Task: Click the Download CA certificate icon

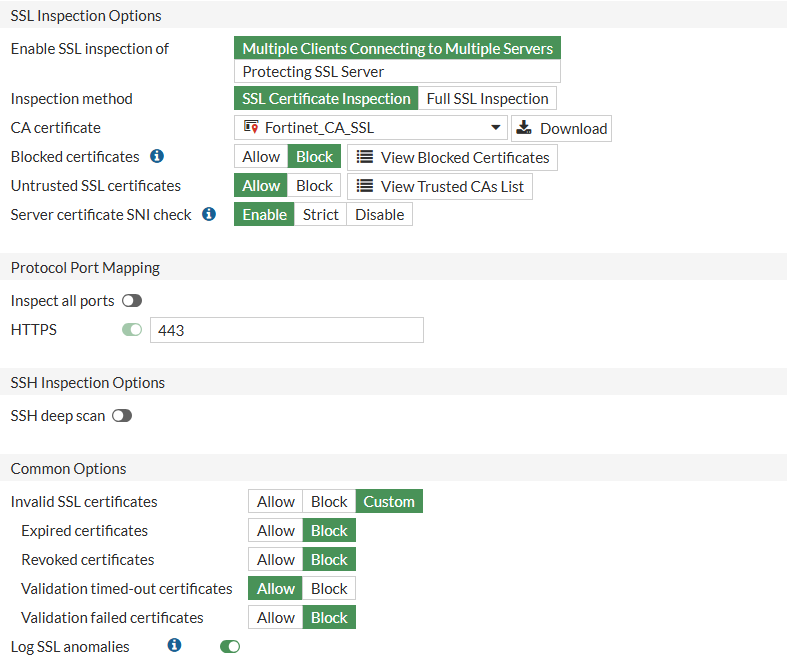Action: coord(524,128)
